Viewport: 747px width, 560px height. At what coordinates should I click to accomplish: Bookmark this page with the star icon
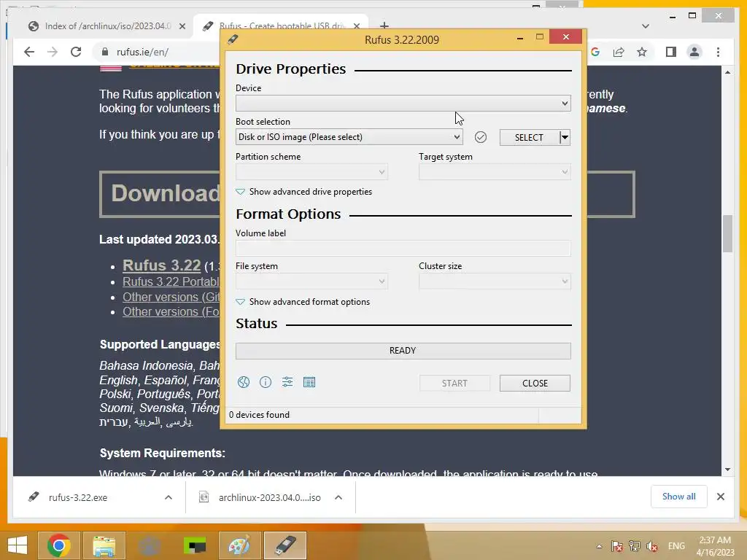point(642,52)
